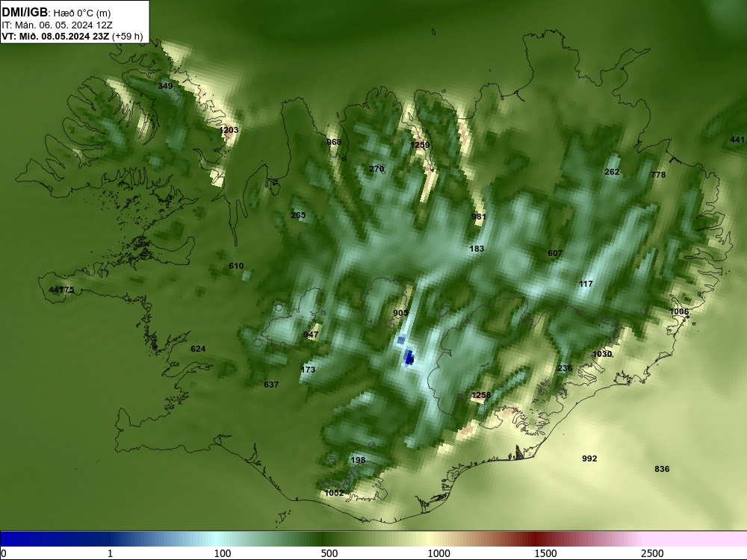The height and width of the screenshot is (560, 747).
Task: Click the map value 1203
Action: click(x=229, y=130)
